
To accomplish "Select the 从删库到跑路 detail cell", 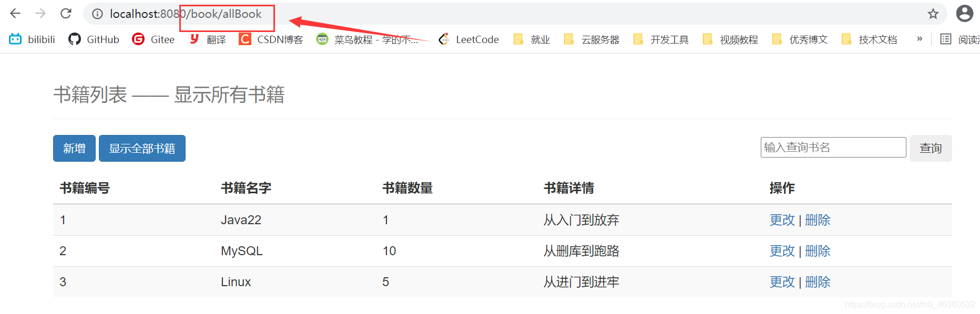I will [x=581, y=251].
